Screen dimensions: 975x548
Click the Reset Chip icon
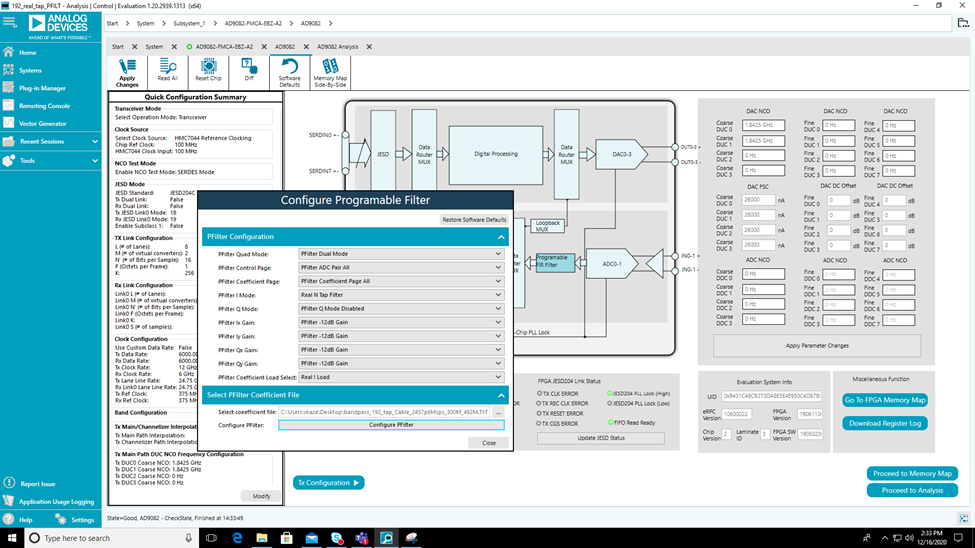click(208, 70)
